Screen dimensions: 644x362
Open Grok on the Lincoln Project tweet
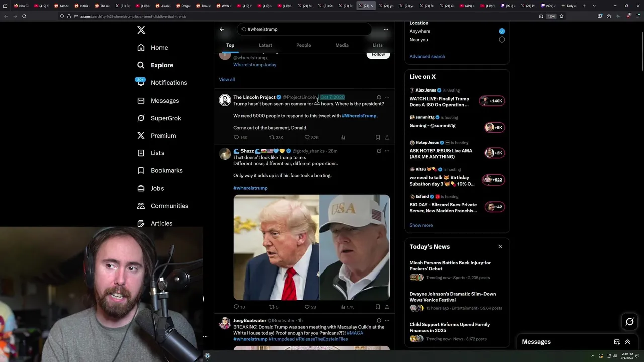pos(379,97)
